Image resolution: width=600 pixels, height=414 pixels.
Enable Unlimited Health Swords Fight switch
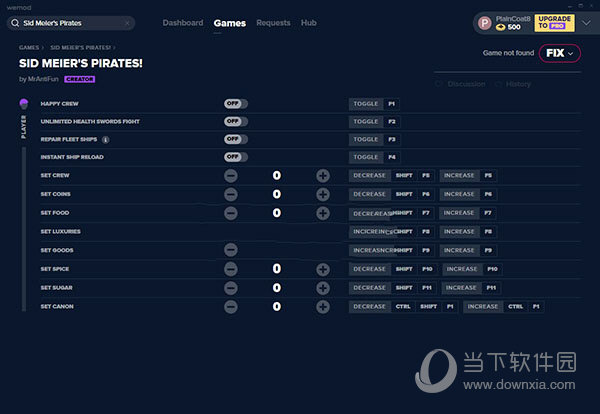coord(236,121)
